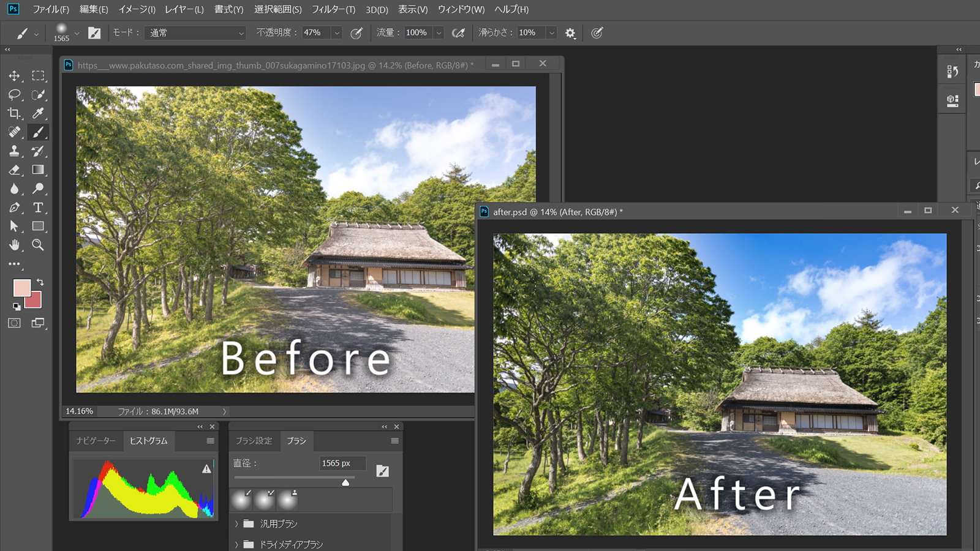Open the opacity 47% dropdown arrow

click(x=337, y=33)
